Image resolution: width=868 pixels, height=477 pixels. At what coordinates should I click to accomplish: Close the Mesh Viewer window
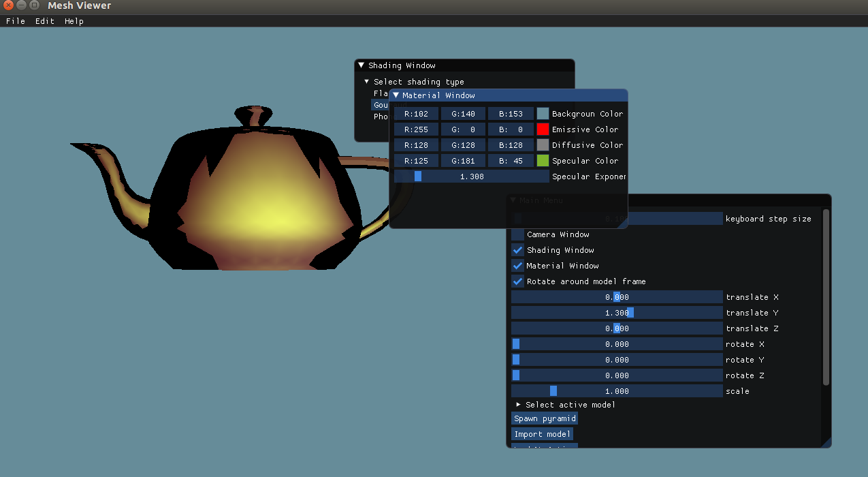point(8,5)
